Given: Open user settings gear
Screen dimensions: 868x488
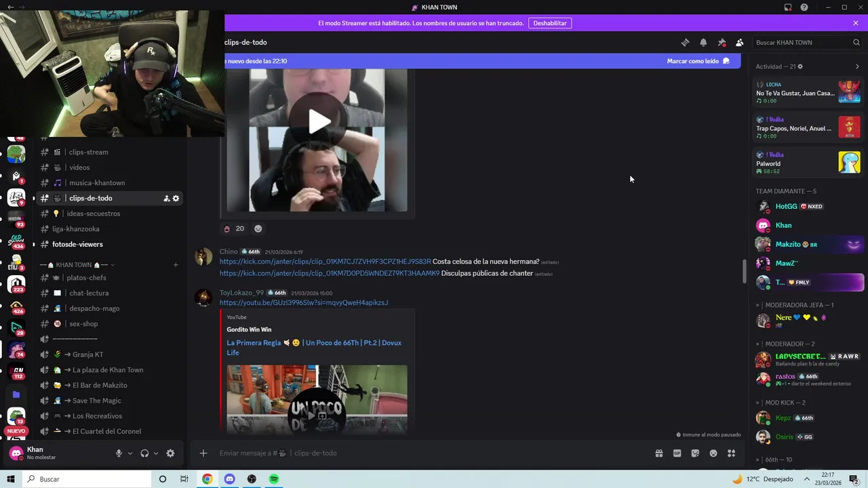Looking at the screenshot, I should click(170, 453).
